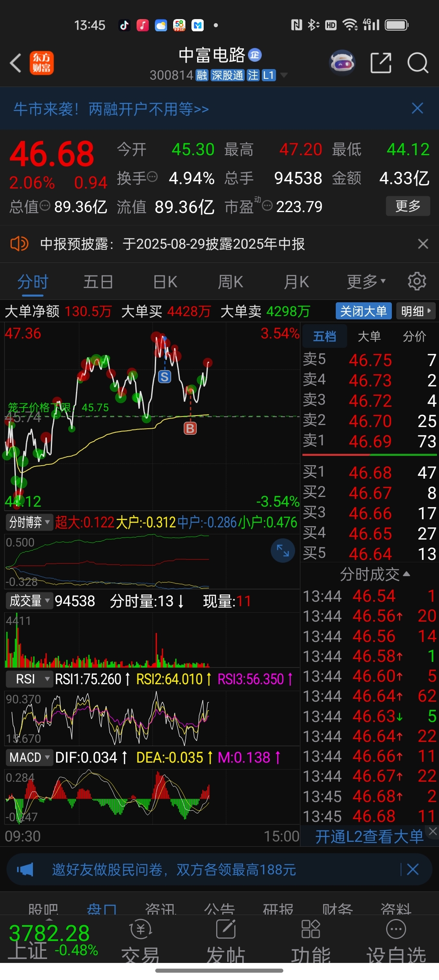439x980 pixels.
Task: Tap the 买1 46.68 order row
Action: coord(369,472)
